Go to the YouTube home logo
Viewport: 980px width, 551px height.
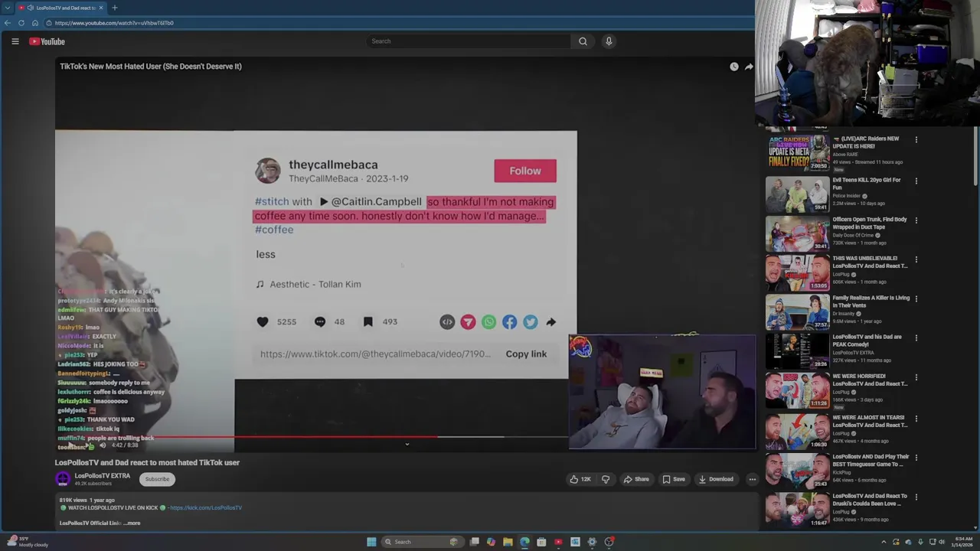47,41
